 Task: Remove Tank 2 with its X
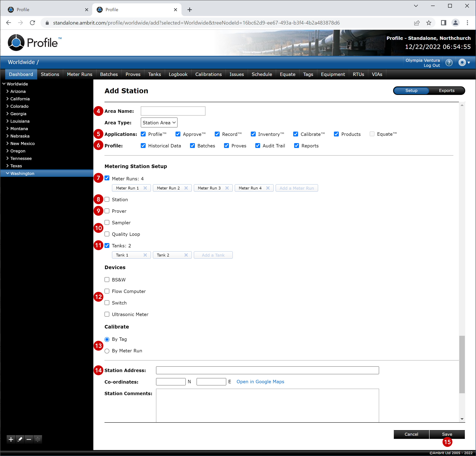click(x=186, y=255)
